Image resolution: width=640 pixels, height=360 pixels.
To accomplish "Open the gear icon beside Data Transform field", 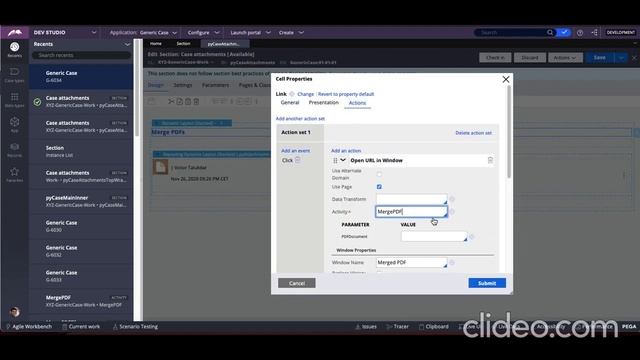I will point(452,199).
